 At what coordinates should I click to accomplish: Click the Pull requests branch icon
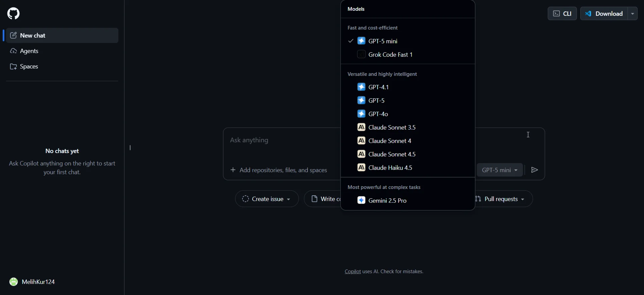click(x=478, y=199)
